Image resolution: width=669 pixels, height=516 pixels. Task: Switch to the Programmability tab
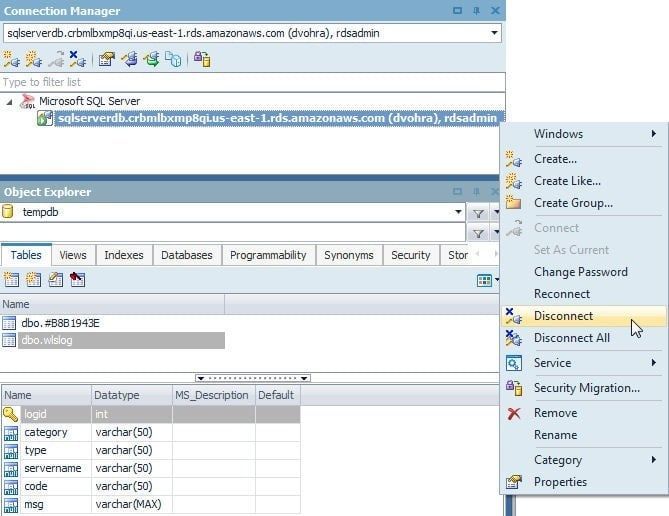click(x=268, y=255)
